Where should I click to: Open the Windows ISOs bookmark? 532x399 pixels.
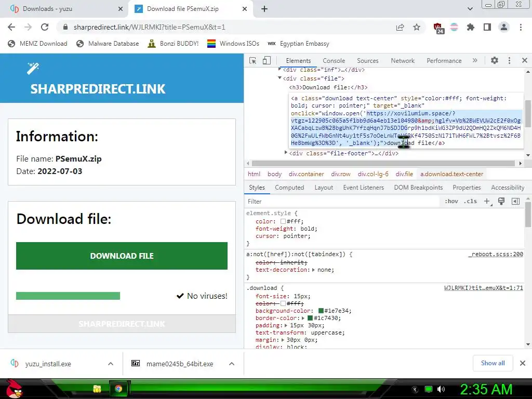[233, 44]
